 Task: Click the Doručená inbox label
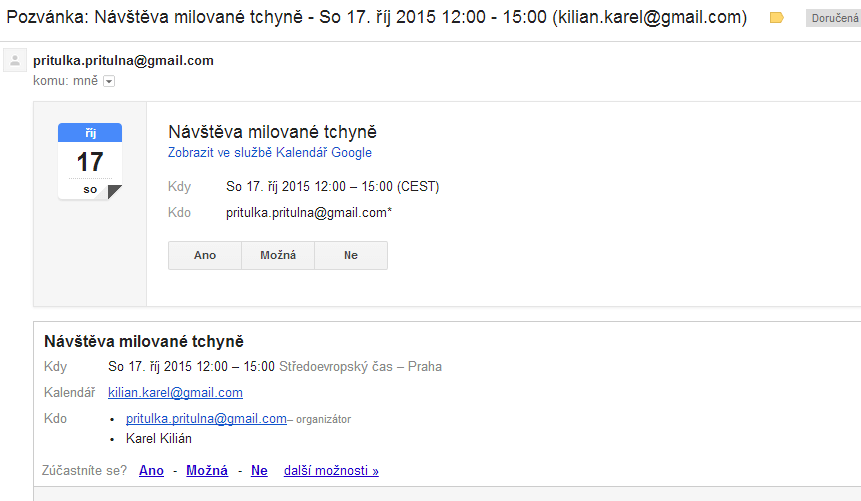pyautogui.click(x=834, y=18)
